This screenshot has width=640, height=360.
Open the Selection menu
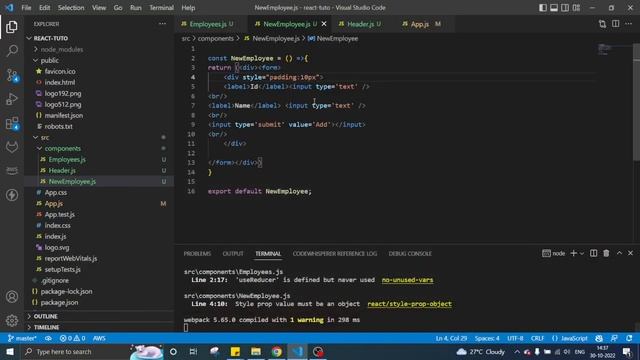tap(71, 8)
